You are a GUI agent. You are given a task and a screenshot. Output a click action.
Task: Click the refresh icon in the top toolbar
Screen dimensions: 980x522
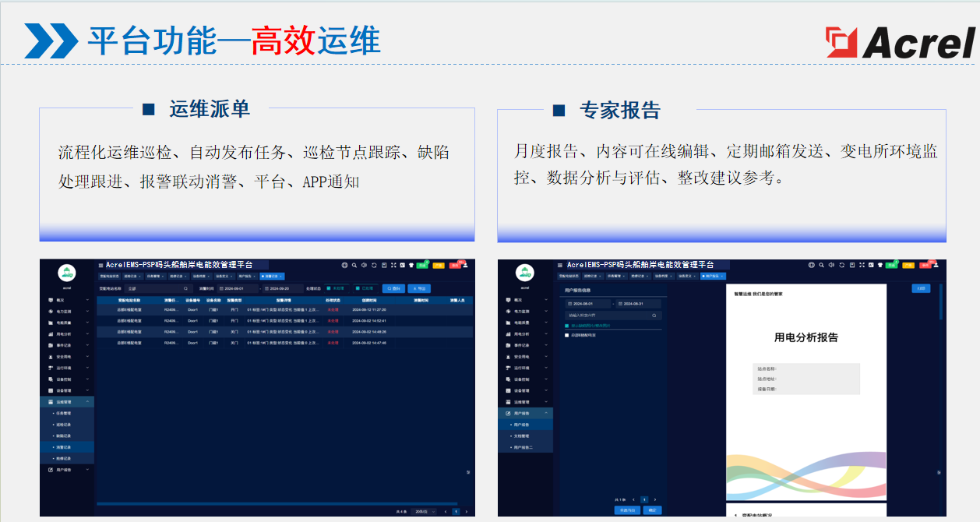[374, 265]
